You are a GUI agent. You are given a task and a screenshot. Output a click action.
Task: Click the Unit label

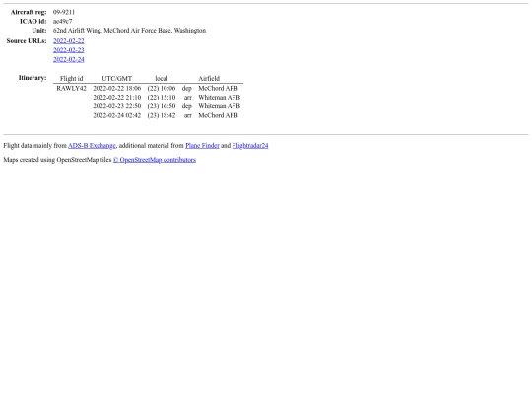click(x=39, y=31)
